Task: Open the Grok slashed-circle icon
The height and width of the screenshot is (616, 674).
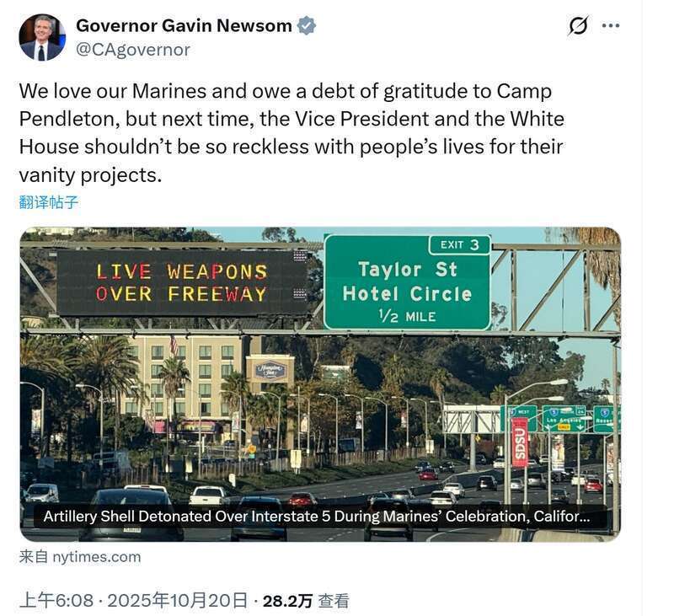Action: point(578,26)
